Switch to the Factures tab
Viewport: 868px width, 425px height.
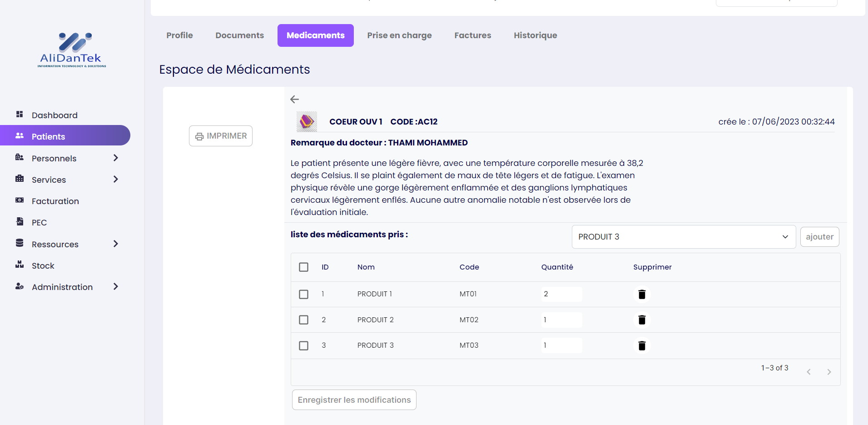(472, 35)
